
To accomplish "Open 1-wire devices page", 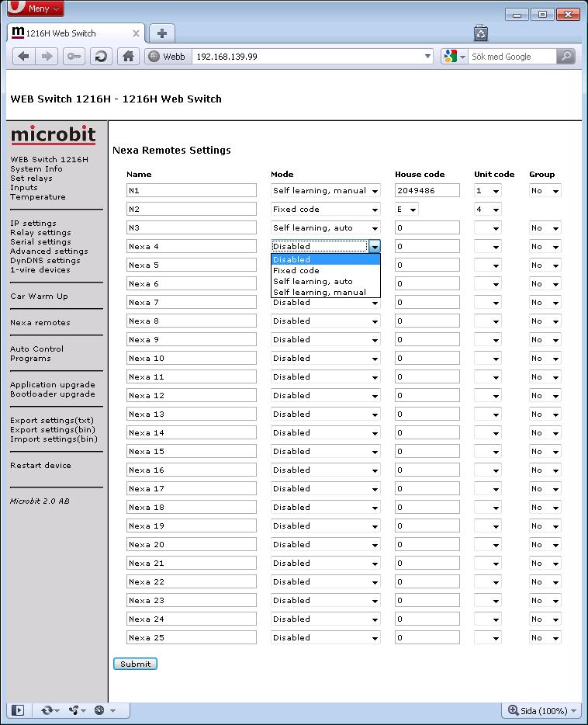I will click(40, 269).
